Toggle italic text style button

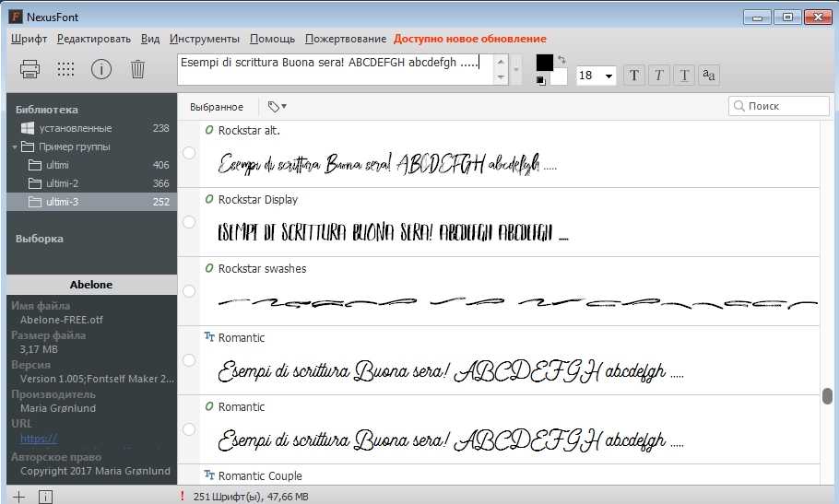coord(659,75)
